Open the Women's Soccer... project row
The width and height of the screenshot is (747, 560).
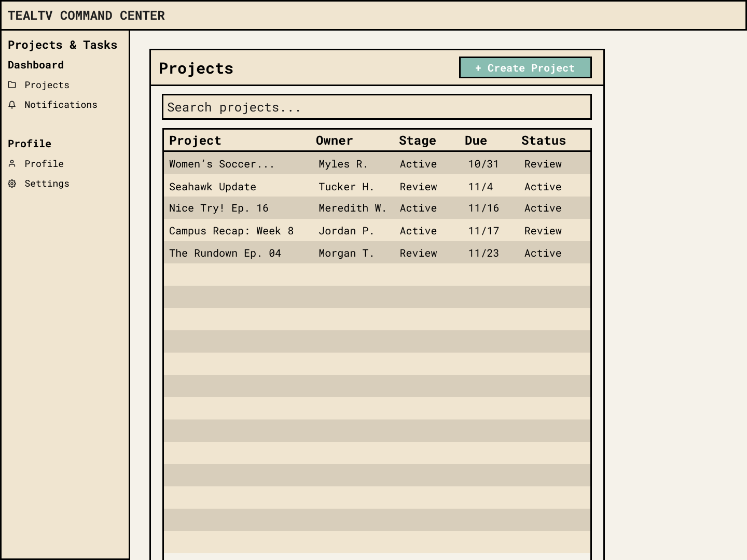tap(377, 163)
